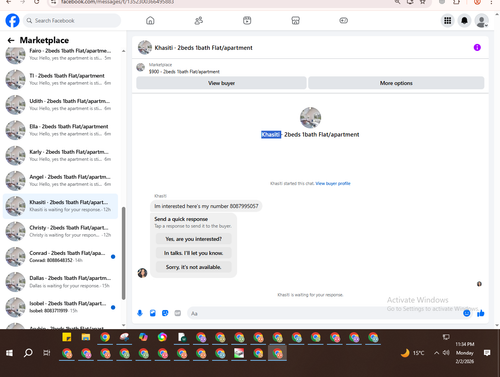Open the Christy conversation
500x377 pixels.
pyautogui.click(x=60, y=231)
